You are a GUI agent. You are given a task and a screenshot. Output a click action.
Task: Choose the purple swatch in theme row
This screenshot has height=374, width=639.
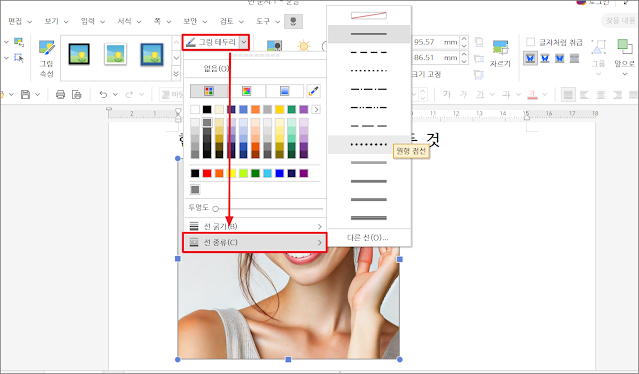(x=304, y=109)
